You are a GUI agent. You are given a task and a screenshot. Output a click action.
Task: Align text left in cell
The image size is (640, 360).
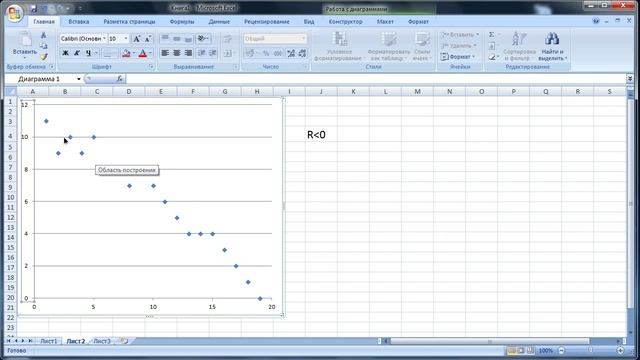[x=165, y=53]
